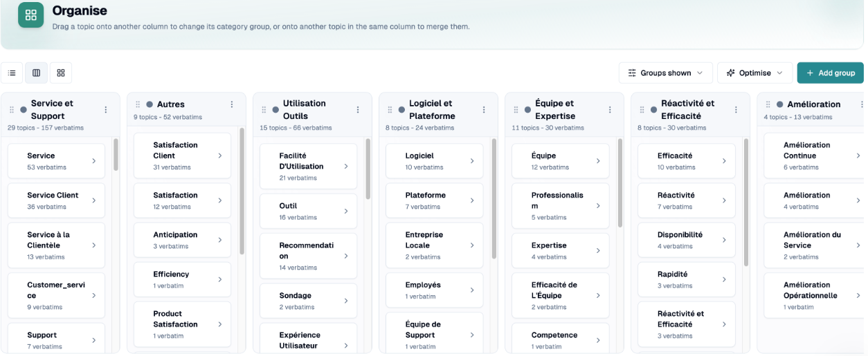Grab the Amélioration column drag handle
This screenshot has width=868, height=356.
click(768, 104)
